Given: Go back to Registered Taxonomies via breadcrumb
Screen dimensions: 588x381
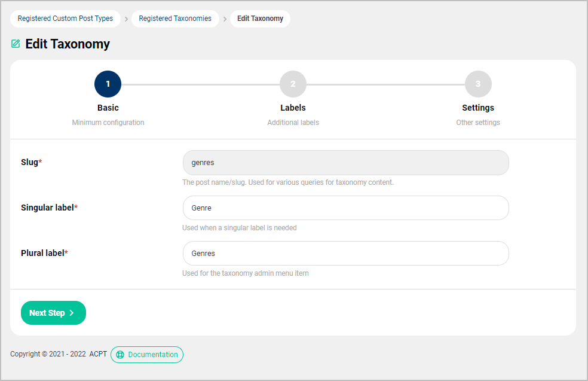Looking at the screenshot, I should point(175,19).
